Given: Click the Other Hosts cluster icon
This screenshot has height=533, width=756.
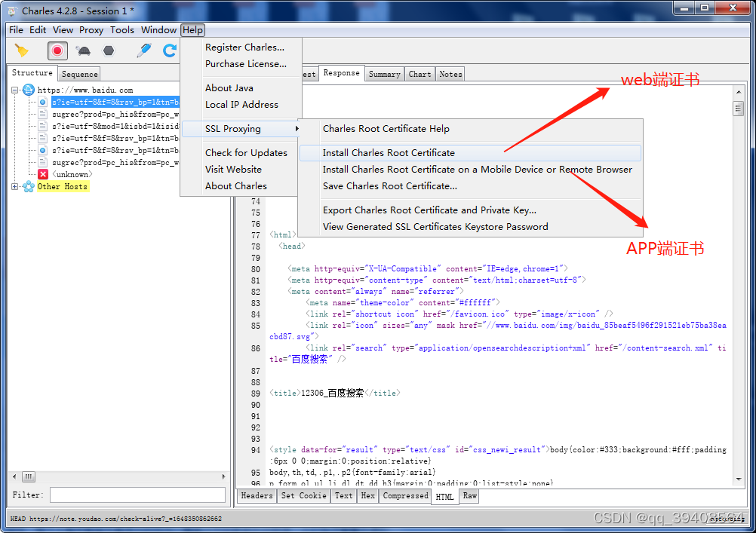Looking at the screenshot, I should click(29, 186).
